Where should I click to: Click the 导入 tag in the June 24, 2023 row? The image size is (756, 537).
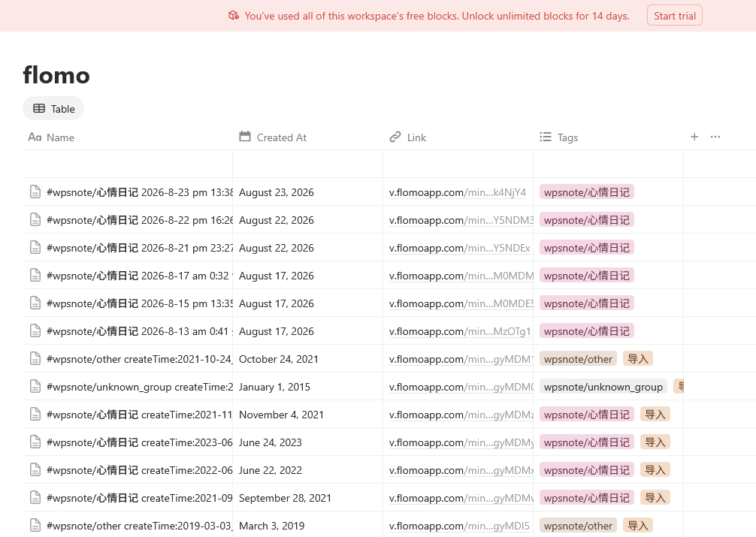coord(655,442)
